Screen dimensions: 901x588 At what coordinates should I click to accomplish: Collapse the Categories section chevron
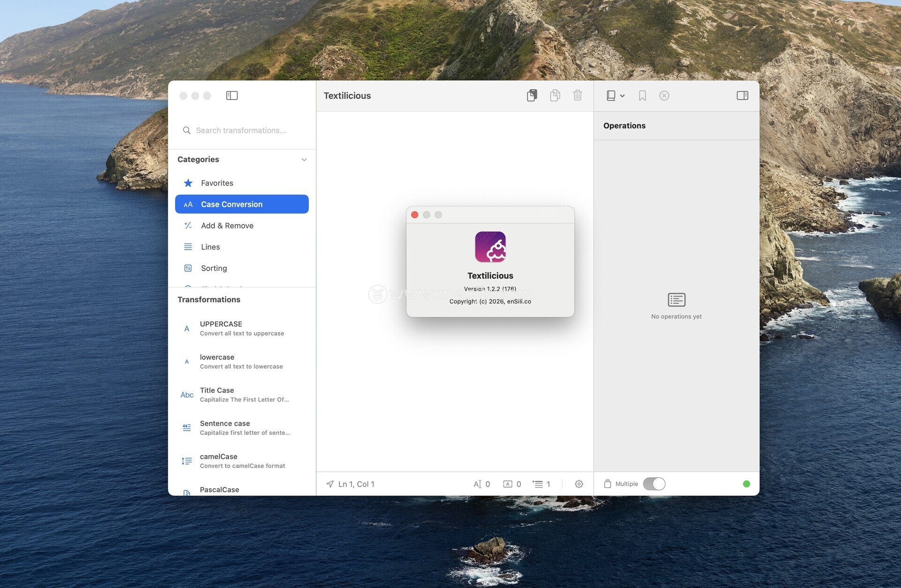pos(304,160)
